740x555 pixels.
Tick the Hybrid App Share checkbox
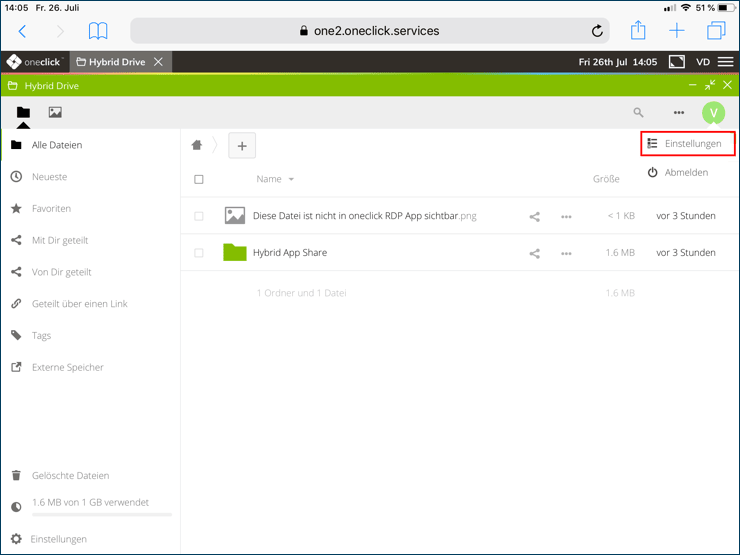click(x=199, y=253)
